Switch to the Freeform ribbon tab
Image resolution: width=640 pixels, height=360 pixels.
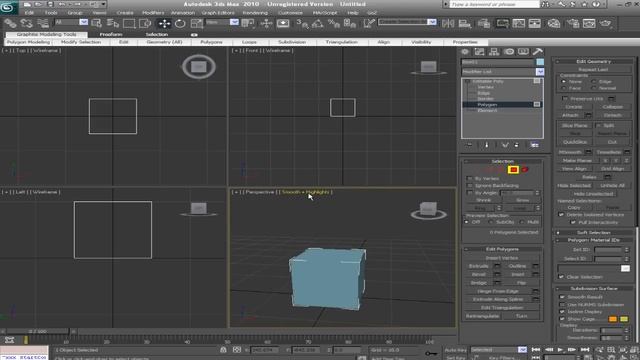click(x=111, y=34)
